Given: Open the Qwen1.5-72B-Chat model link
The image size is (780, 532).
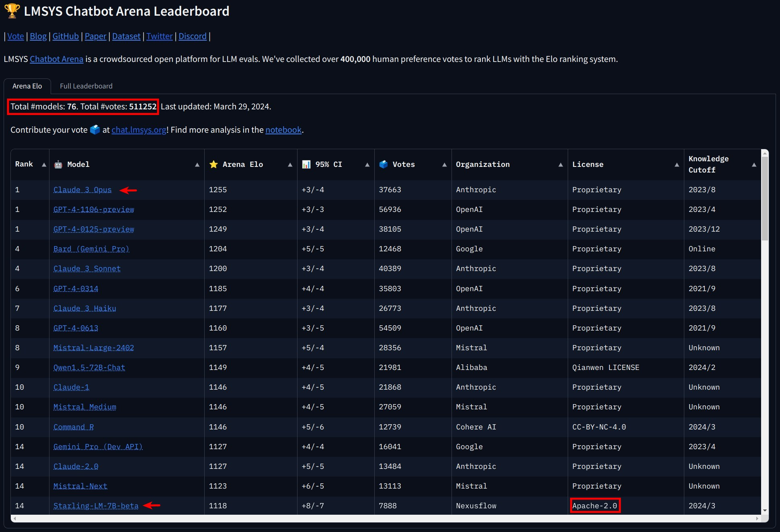Looking at the screenshot, I should tap(89, 368).
